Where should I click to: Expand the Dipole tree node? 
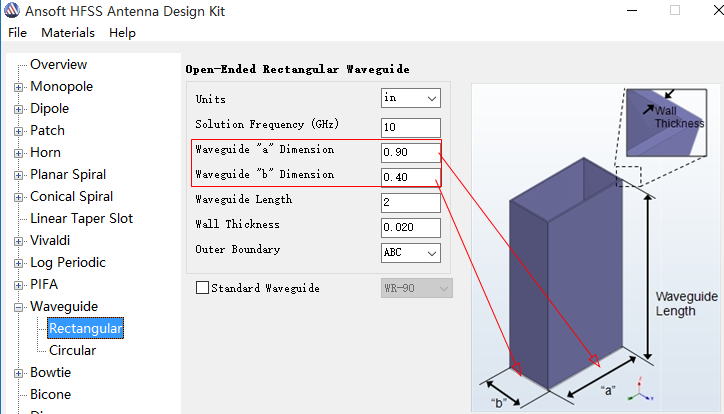pos(18,109)
